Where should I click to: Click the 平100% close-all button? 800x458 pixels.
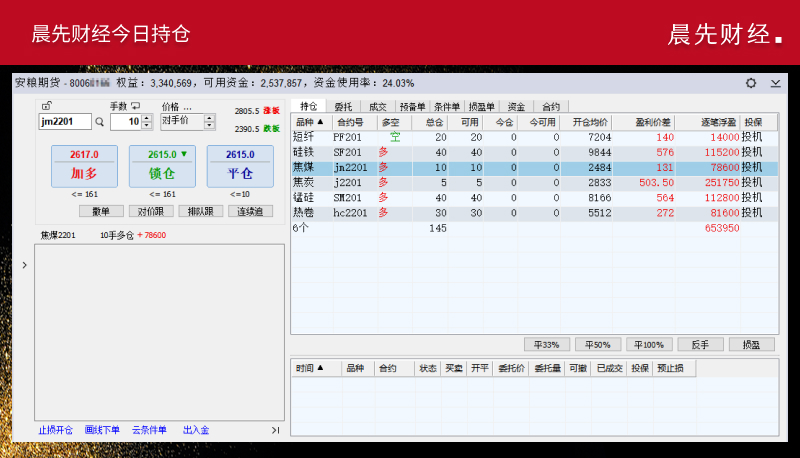point(649,344)
